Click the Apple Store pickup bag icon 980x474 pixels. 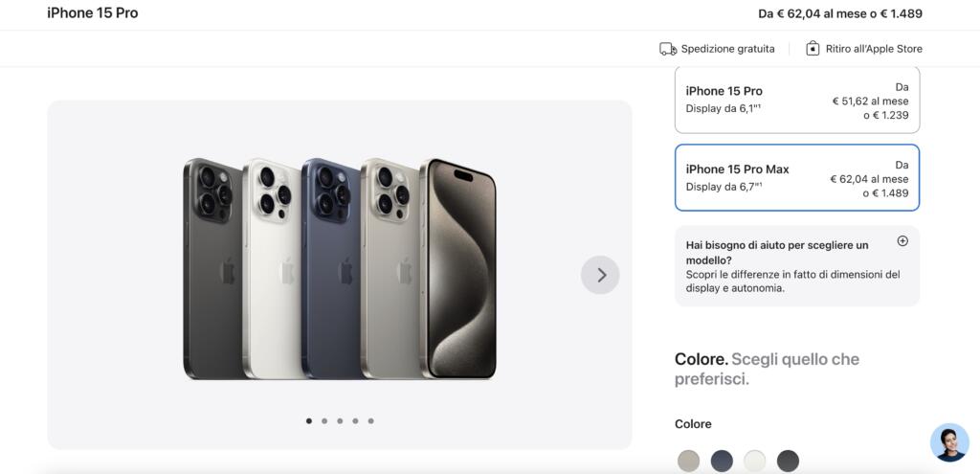pyautogui.click(x=813, y=48)
